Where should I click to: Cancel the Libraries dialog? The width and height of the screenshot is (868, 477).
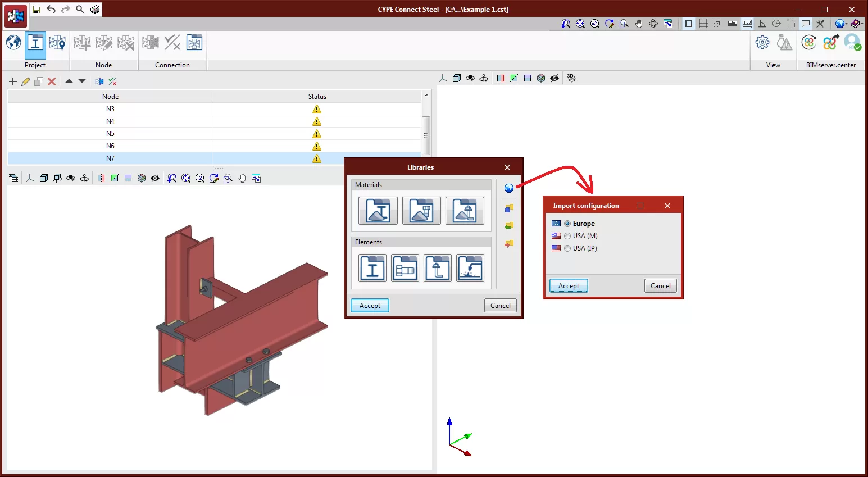click(500, 306)
